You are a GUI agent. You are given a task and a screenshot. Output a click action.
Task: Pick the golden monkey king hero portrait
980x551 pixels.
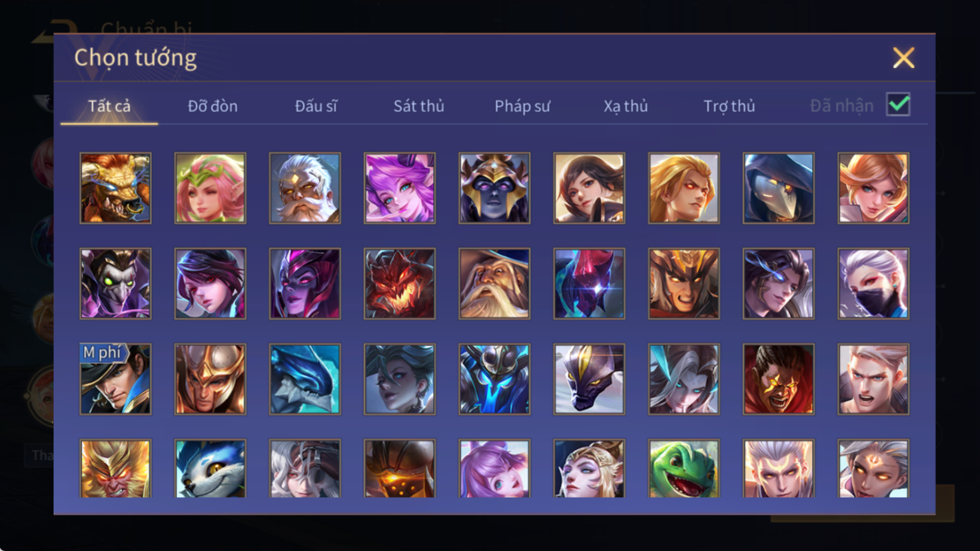[115, 468]
